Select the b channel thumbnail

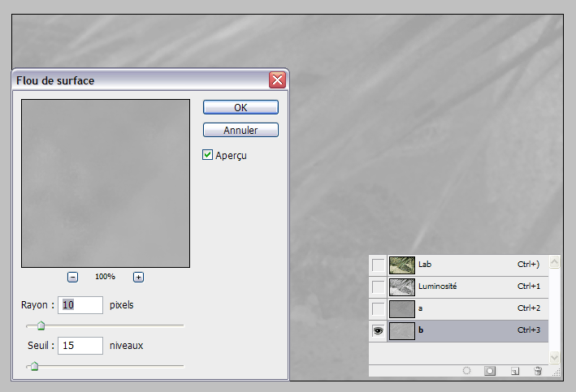coord(402,331)
